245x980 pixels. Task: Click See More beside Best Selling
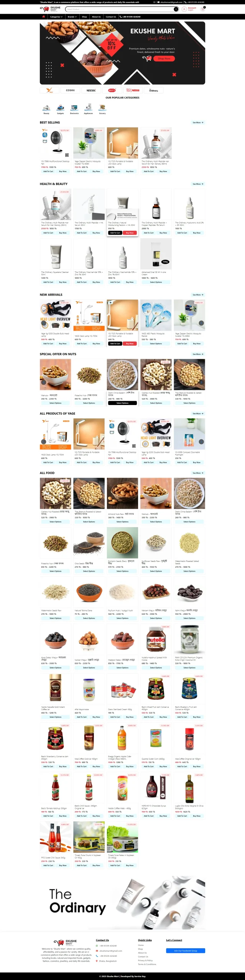click(198, 122)
